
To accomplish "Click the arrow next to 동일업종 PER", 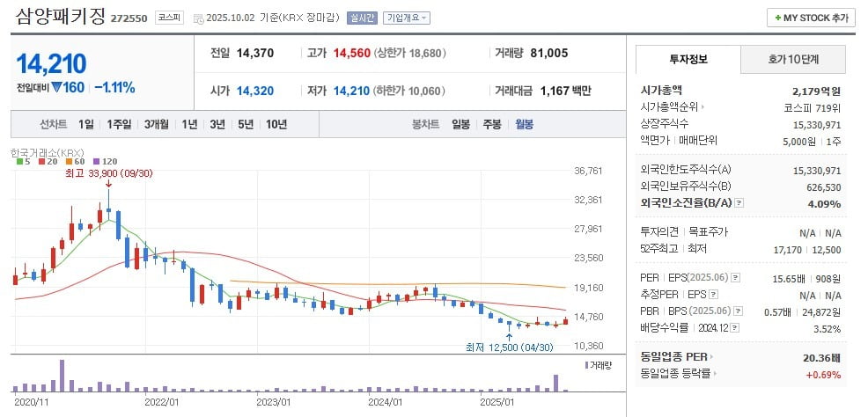I will coord(711,357).
